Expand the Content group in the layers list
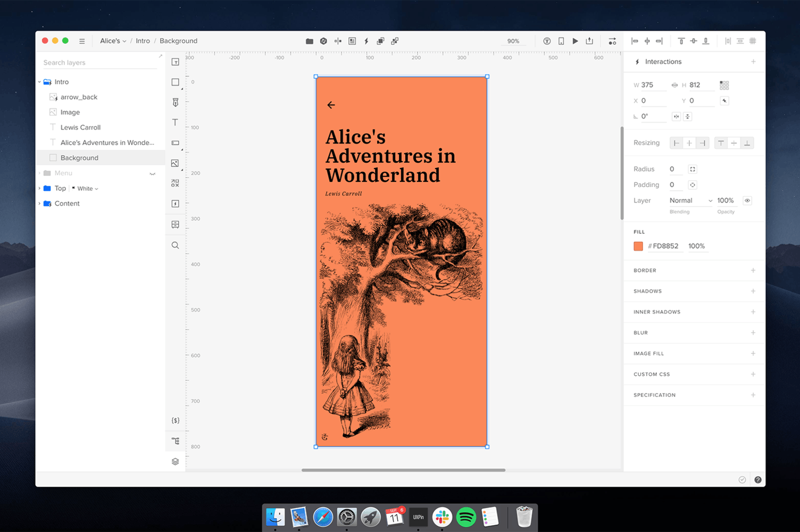This screenshot has height=532, width=800. [39, 203]
